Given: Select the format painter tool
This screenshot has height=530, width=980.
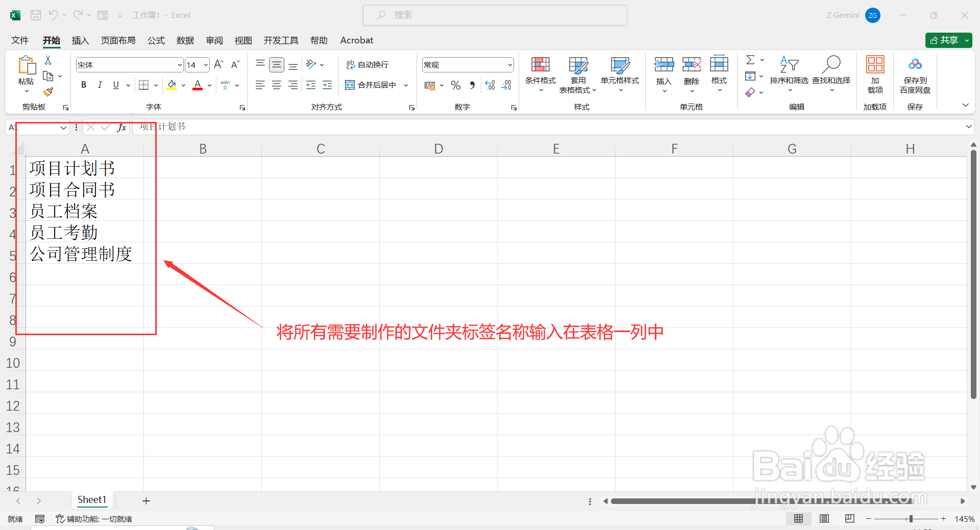Looking at the screenshot, I should [48, 92].
